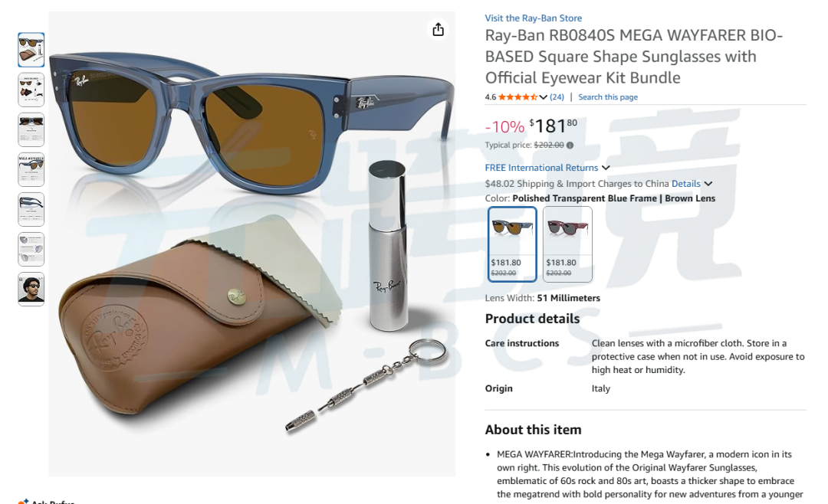
Task: Choose the red frame gray lens color
Action: point(567,244)
